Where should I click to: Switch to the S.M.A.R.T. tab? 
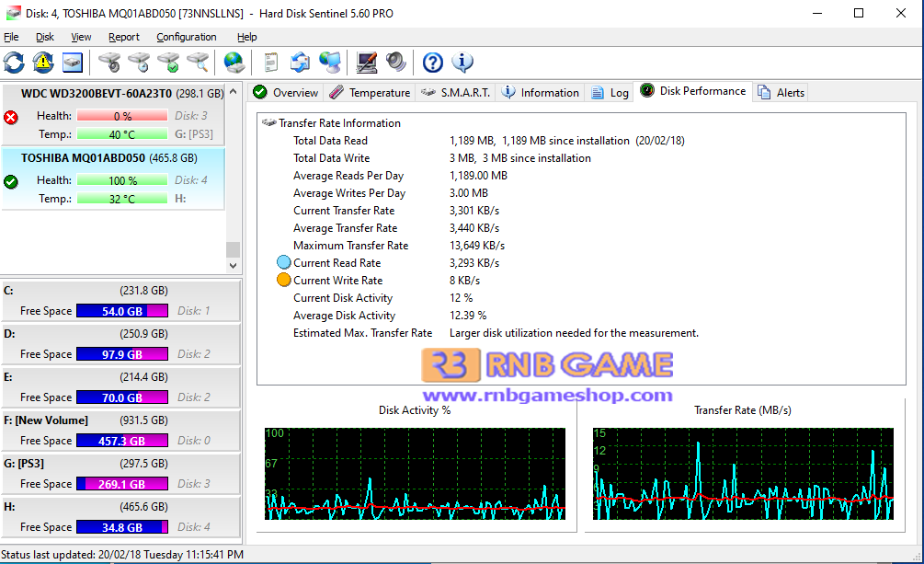456,93
